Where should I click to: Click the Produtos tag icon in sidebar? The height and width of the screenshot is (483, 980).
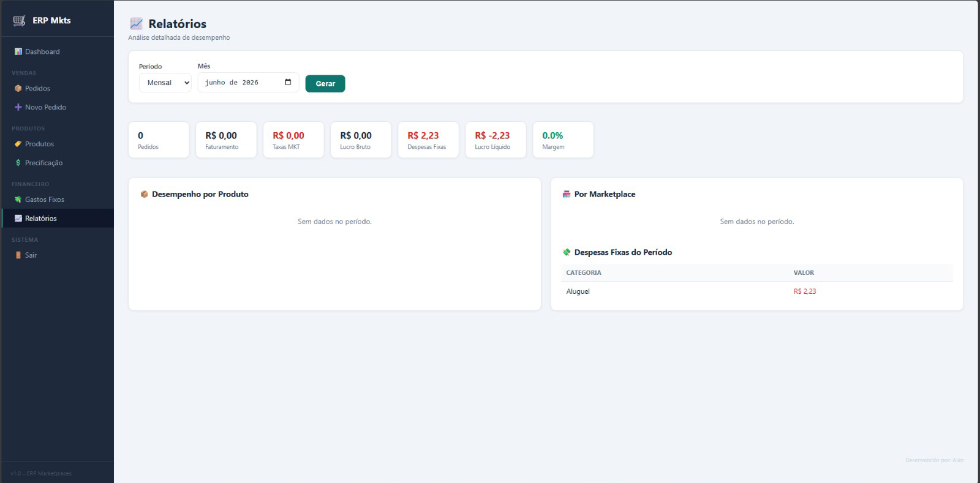point(18,144)
